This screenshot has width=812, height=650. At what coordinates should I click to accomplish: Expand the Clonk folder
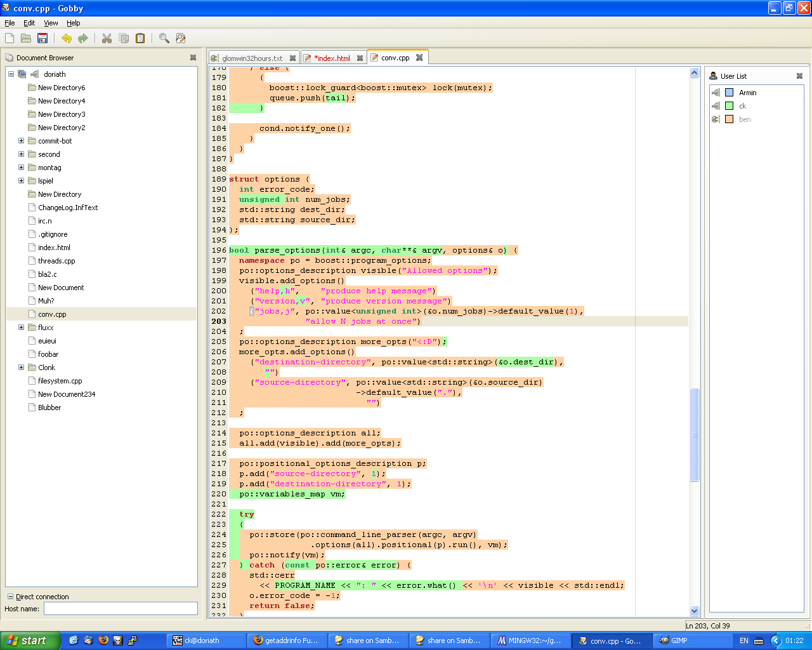[x=21, y=367]
